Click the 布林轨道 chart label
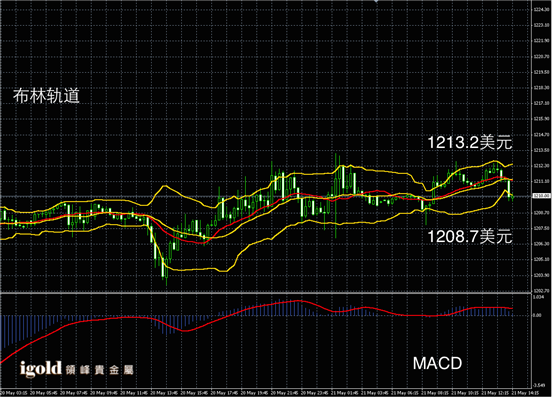This screenshot has height=397, width=552. [46, 96]
